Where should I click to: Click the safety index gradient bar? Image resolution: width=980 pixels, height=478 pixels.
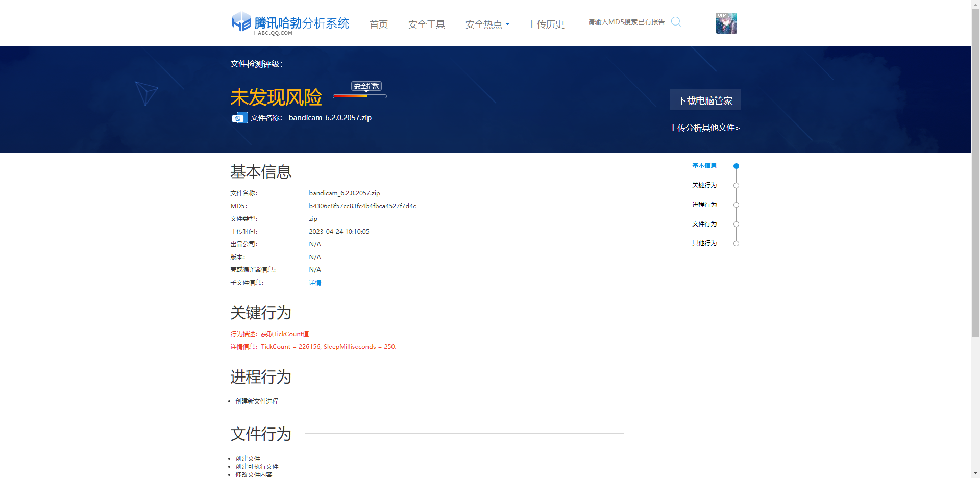(360, 96)
